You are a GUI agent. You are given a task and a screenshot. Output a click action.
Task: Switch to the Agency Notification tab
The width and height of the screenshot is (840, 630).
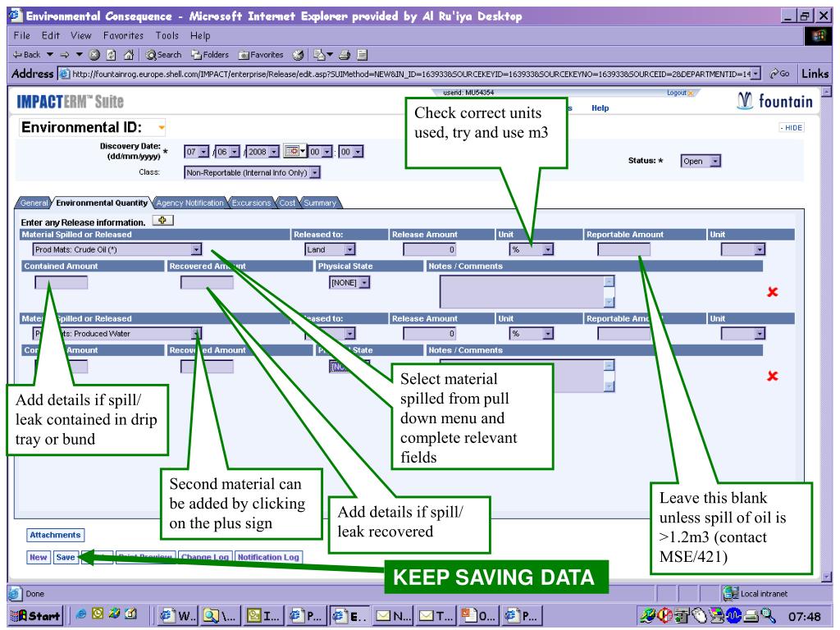[x=189, y=203]
